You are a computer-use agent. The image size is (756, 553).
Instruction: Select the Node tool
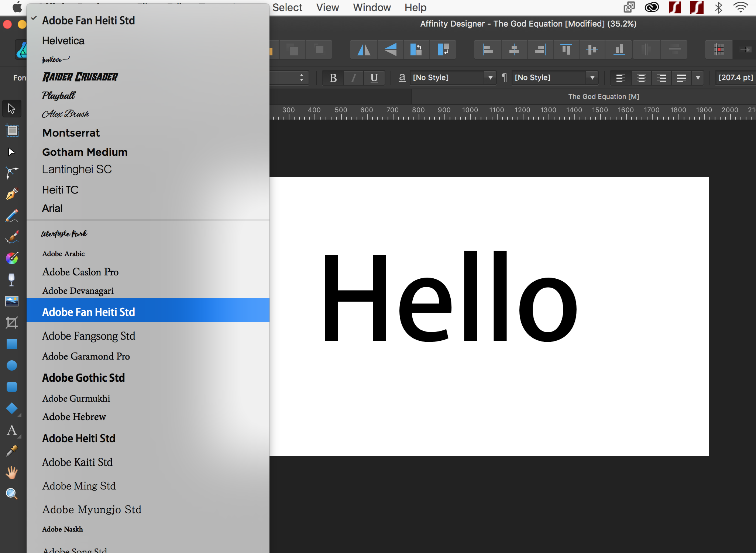pos(11,152)
